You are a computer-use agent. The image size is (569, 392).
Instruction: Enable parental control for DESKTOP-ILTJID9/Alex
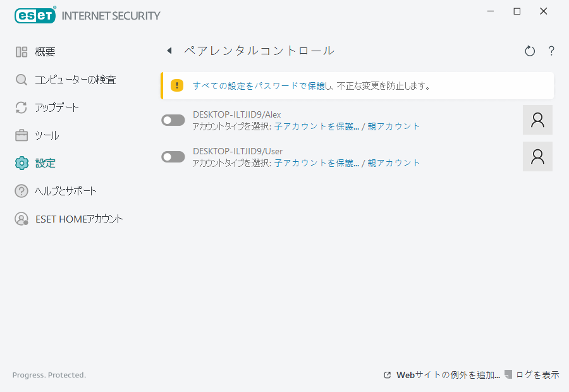click(173, 119)
